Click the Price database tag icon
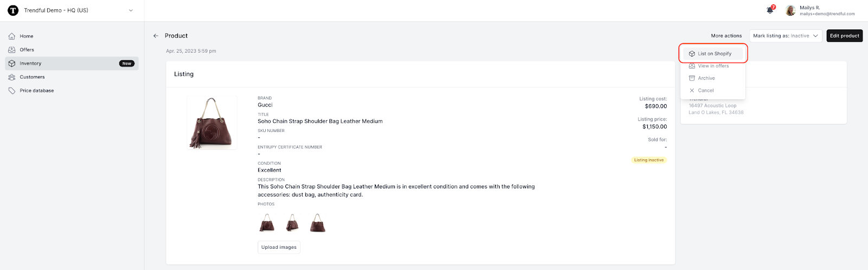The width and height of the screenshot is (868, 270). [x=12, y=91]
